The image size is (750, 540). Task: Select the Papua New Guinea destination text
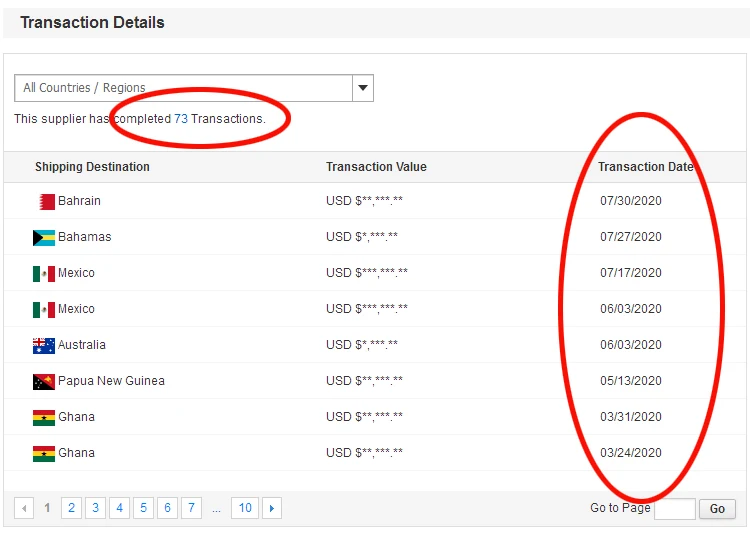(x=111, y=381)
